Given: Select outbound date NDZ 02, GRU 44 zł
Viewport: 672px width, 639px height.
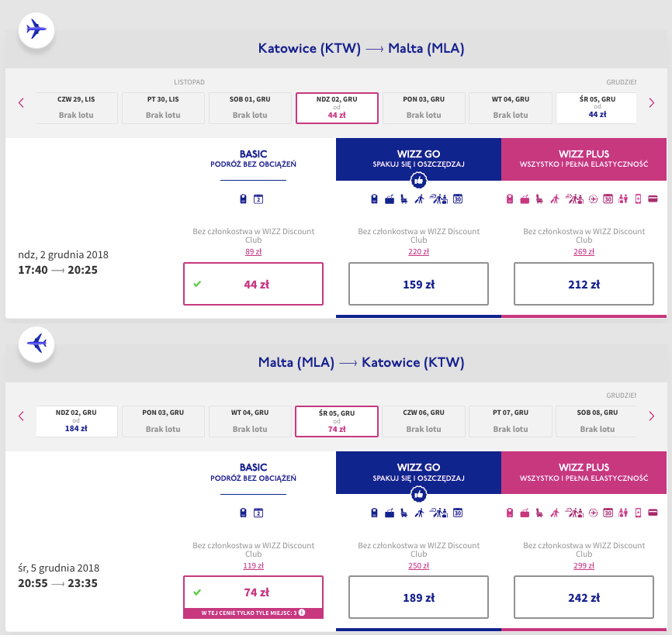Looking at the screenshot, I should [x=337, y=108].
